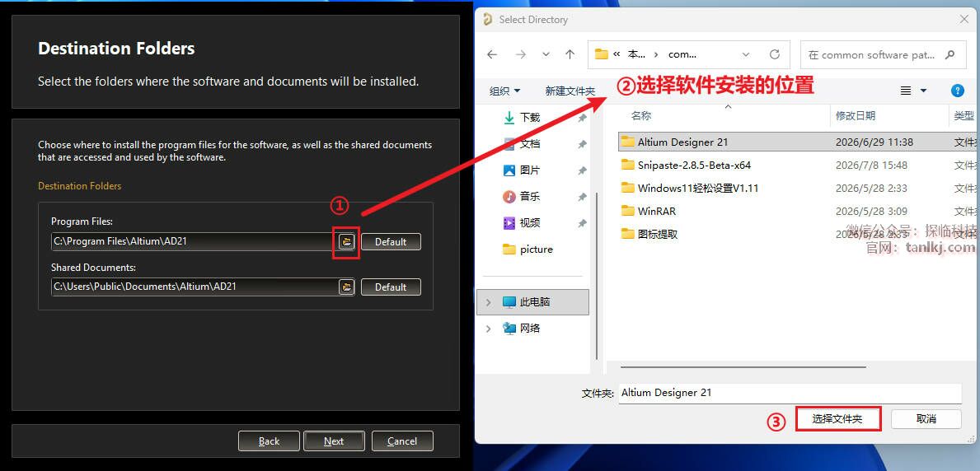Select the Windows11轻松设置V1.11 folder
This screenshot has width=980, height=471.
coord(698,188)
